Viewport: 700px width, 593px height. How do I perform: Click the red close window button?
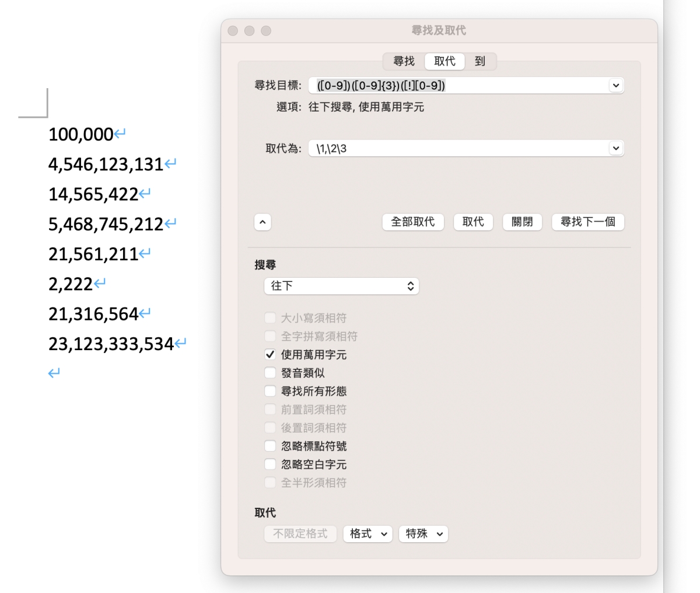pyautogui.click(x=233, y=31)
